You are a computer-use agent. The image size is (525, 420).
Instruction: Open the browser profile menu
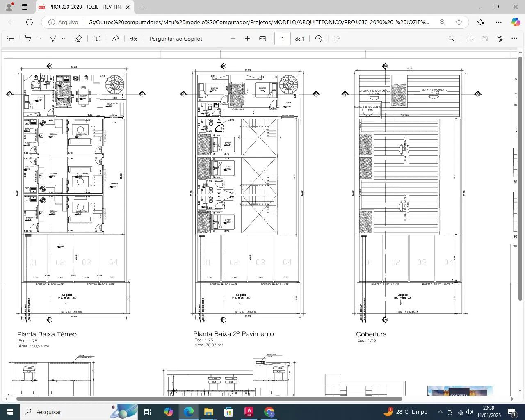pos(9,7)
